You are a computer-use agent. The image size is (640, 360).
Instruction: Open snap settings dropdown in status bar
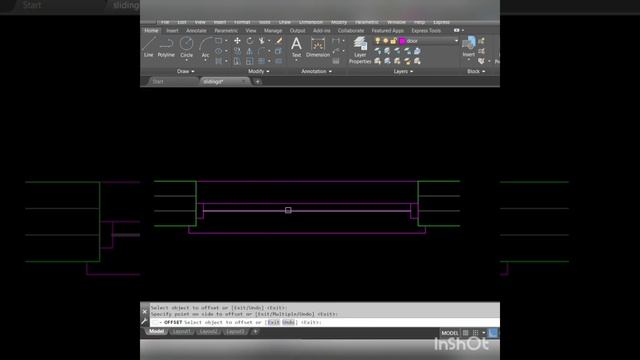pos(484,333)
